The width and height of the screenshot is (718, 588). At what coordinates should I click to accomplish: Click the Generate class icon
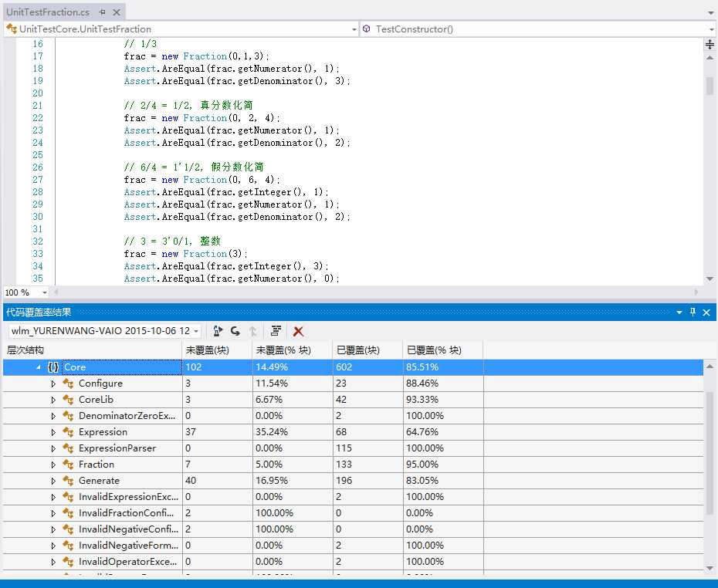[x=68, y=481]
